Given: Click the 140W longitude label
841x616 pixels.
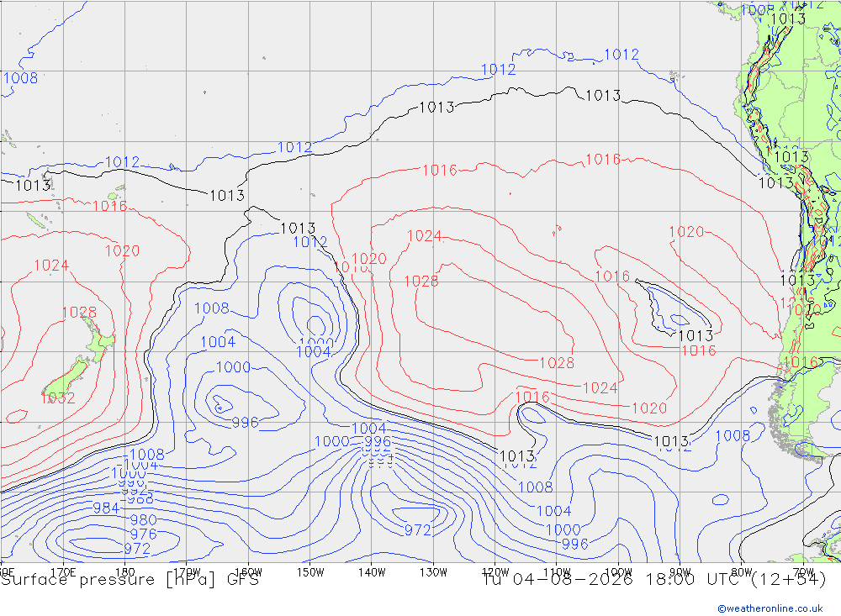Looking at the screenshot, I should [373, 572].
